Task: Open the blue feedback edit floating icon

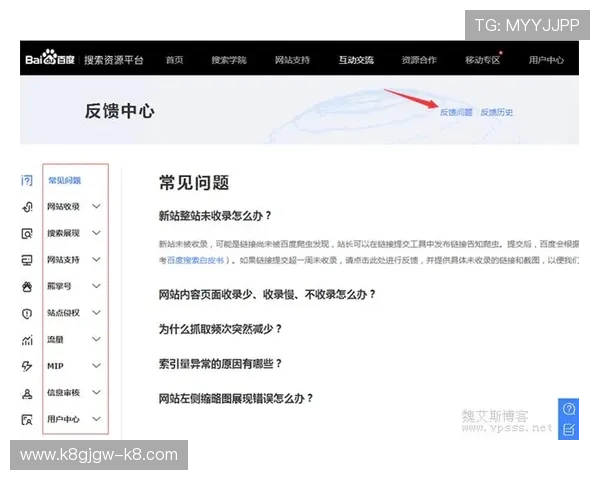Action: (x=569, y=429)
